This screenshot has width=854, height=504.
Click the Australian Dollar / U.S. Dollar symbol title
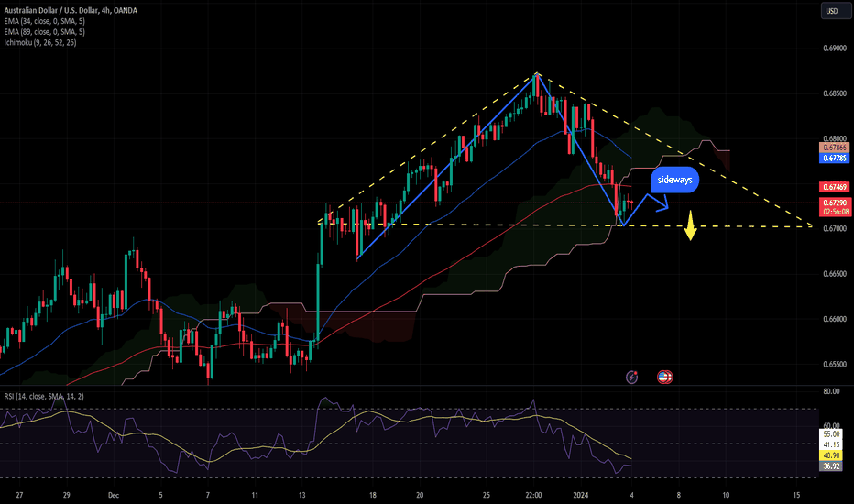point(71,10)
